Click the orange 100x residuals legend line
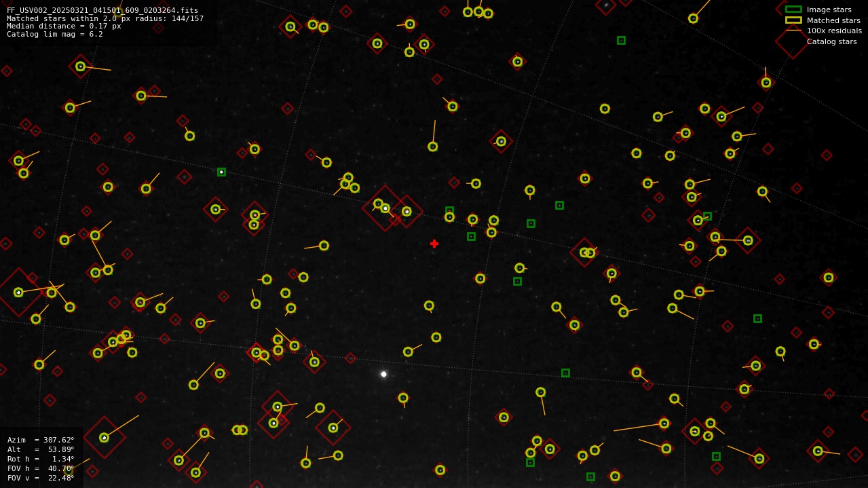The image size is (868, 488). (x=793, y=31)
